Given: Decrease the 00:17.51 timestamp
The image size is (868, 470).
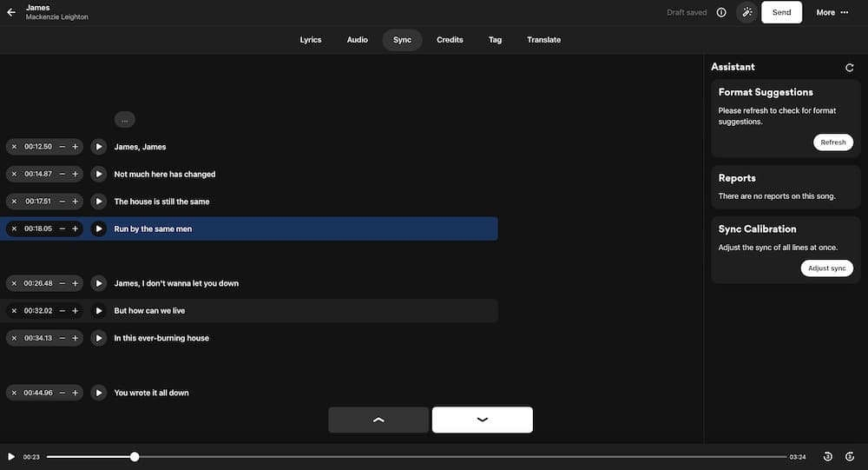Looking at the screenshot, I should pos(62,202).
